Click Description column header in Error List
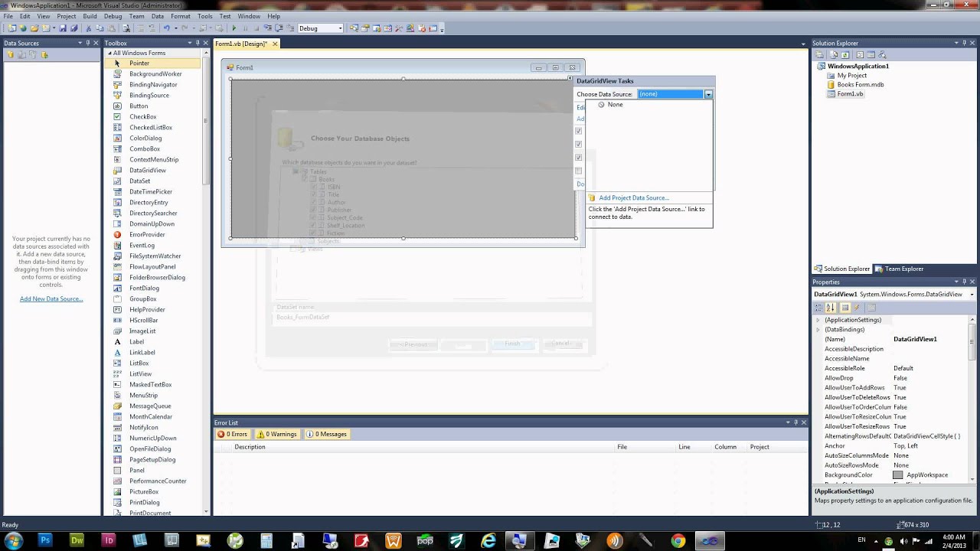The width and height of the screenshot is (980, 551). 250,447
